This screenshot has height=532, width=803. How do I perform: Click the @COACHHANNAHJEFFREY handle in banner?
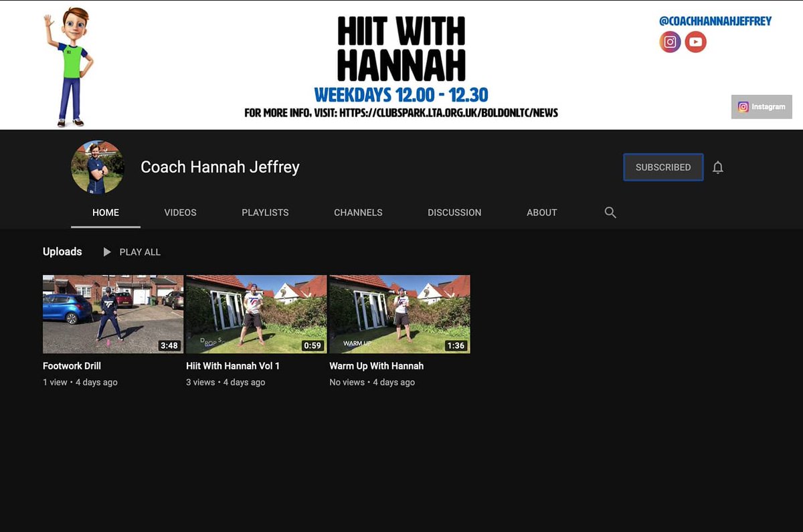[715, 21]
